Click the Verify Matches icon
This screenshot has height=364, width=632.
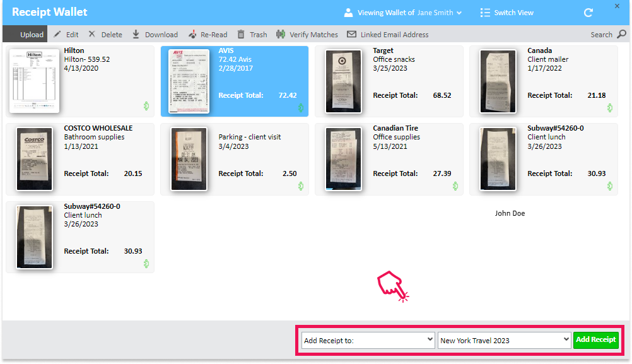(280, 35)
